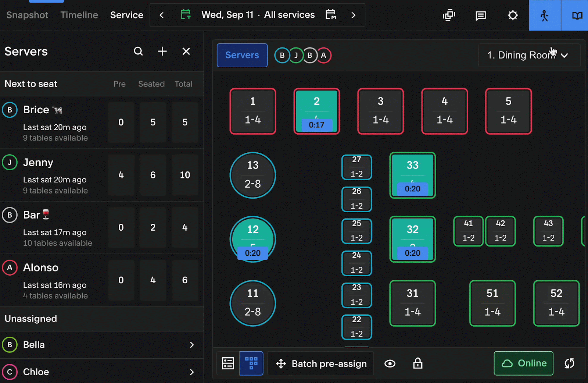The width and height of the screenshot is (588, 383).
Task: Click Batch pre-assign button
Action: tap(321, 364)
